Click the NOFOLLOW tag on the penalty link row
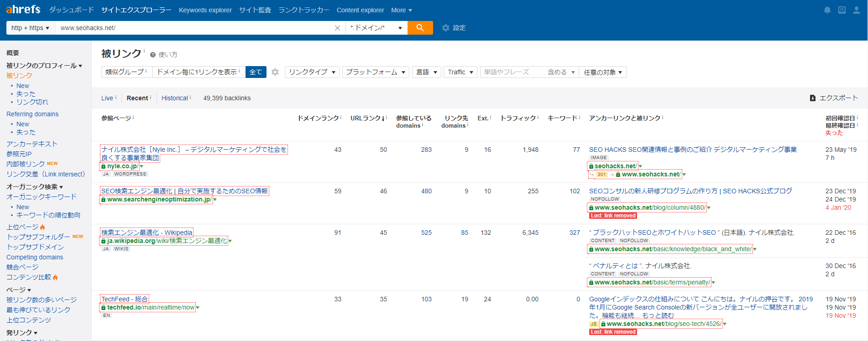The image size is (868, 341). point(634,274)
